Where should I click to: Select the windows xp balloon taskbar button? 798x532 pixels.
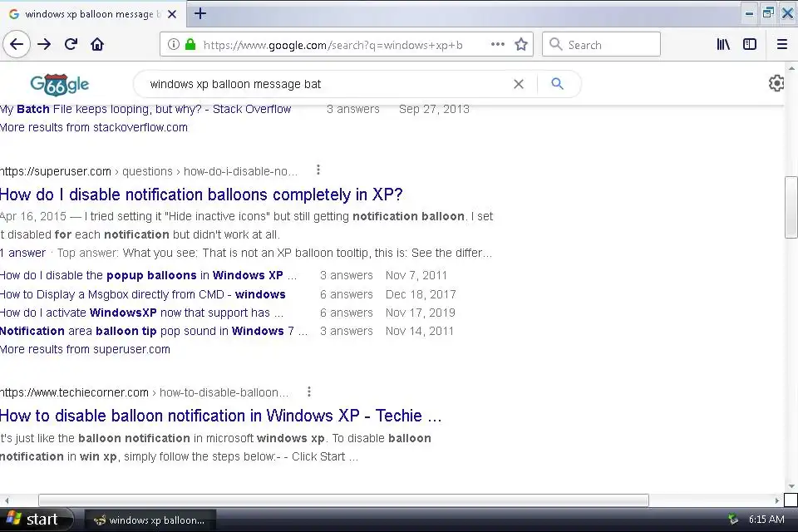(150, 520)
